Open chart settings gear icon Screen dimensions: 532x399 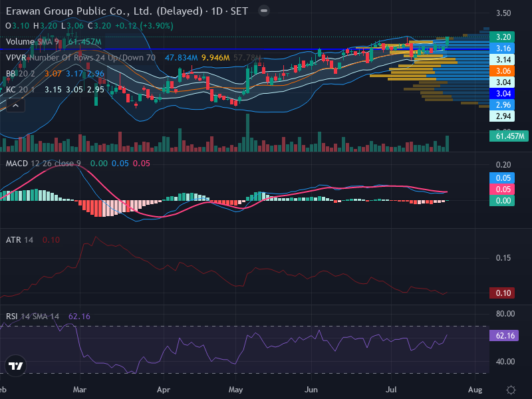click(x=511, y=390)
